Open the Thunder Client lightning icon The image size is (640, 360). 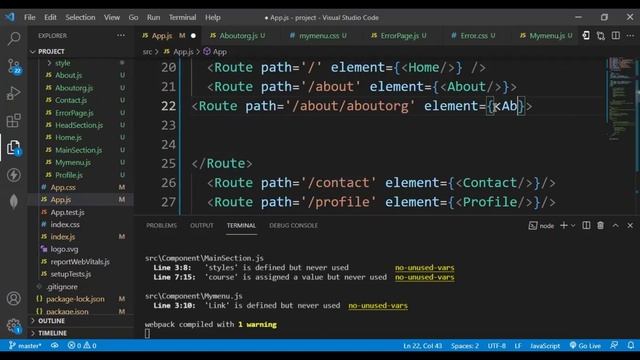[13, 175]
